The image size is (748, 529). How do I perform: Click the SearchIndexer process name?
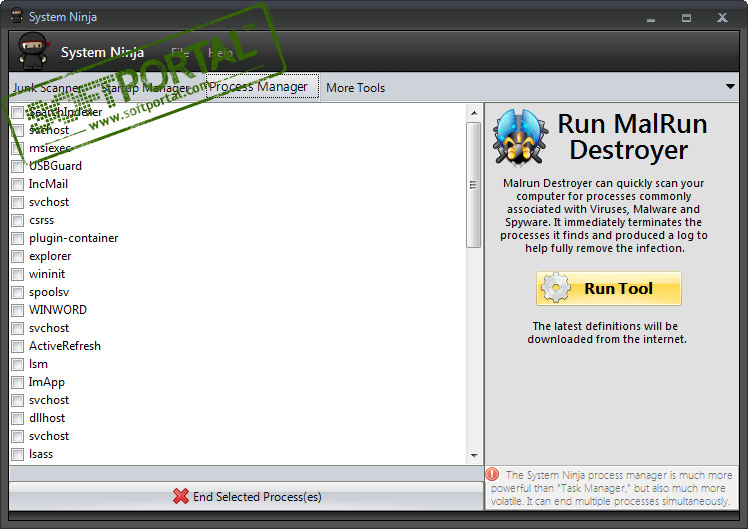coord(66,112)
